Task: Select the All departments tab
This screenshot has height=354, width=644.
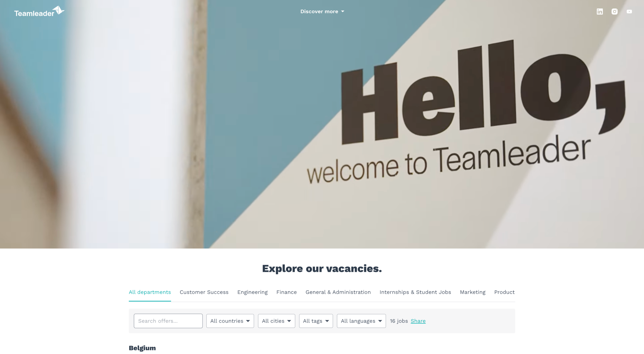Action: [x=150, y=292]
